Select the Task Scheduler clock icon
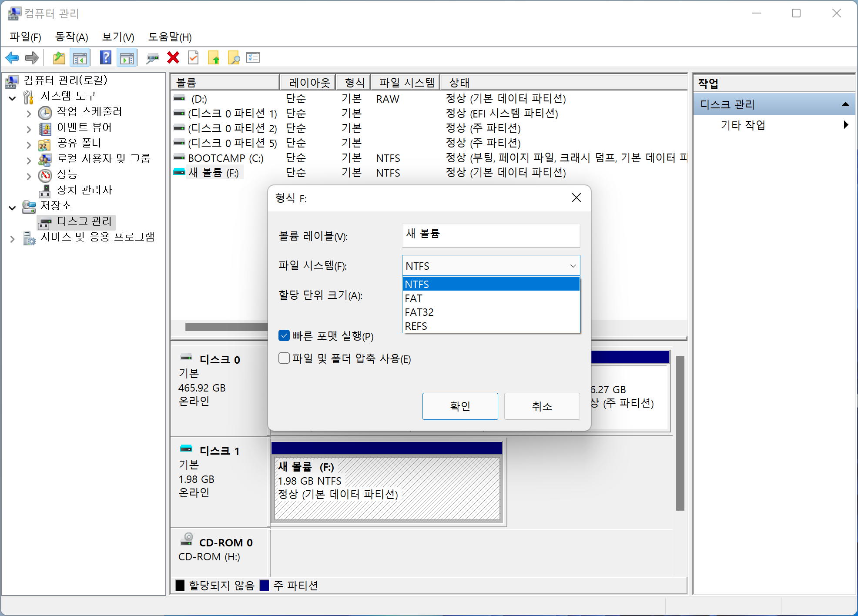The image size is (858, 616). point(45,113)
